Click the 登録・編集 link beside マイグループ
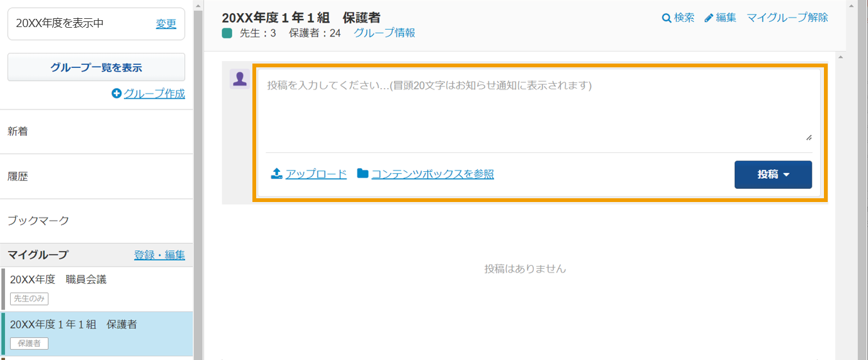 click(x=159, y=255)
